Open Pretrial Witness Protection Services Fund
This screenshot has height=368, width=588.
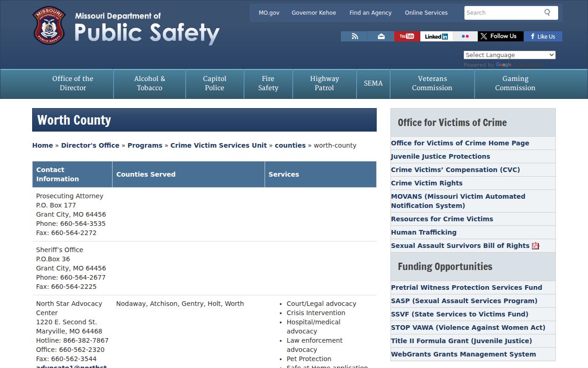466,287
